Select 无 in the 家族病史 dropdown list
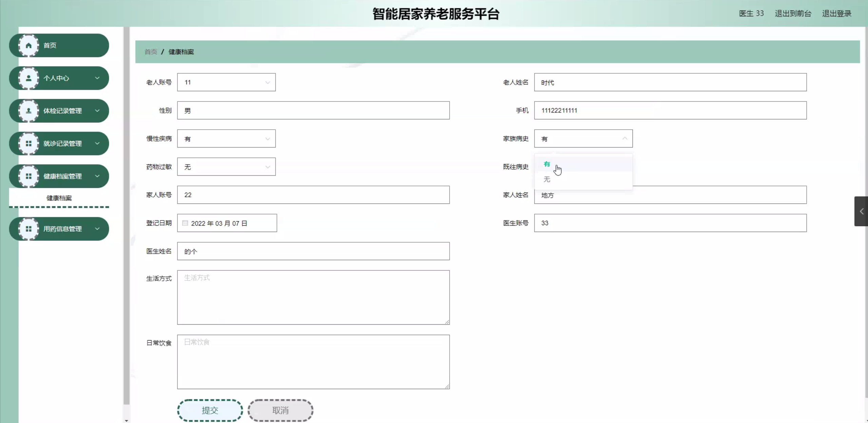This screenshot has height=423, width=868. 547,179
